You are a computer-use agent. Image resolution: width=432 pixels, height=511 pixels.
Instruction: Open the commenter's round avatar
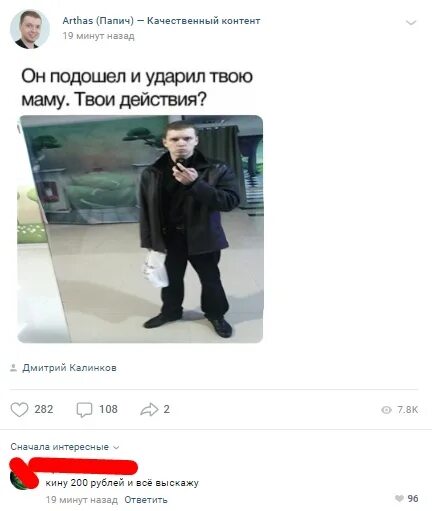pyautogui.click(x=22, y=480)
